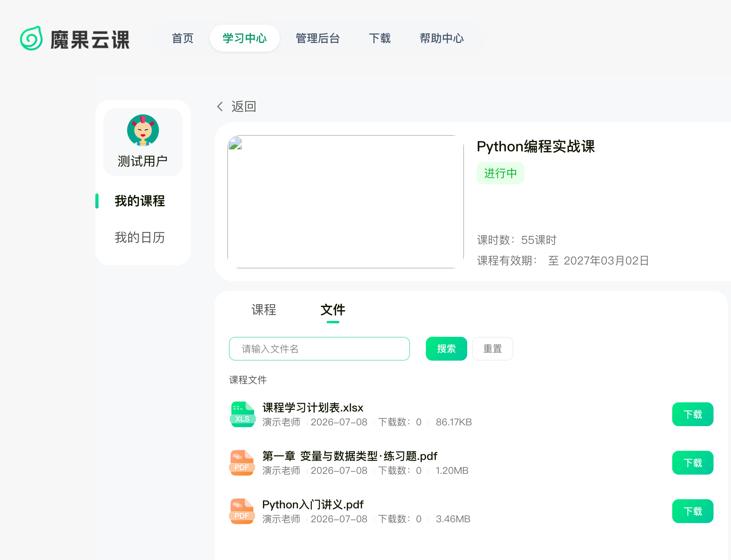Click the 测试用户 avatar picture
This screenshot has width=731, height=560.
point(143,130)
